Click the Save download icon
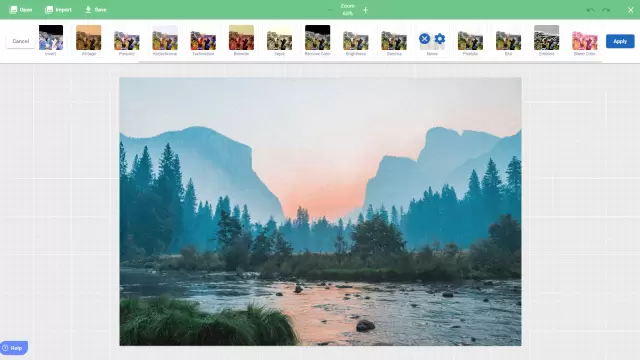Screen dimensions: 640x360 (88, 9)
